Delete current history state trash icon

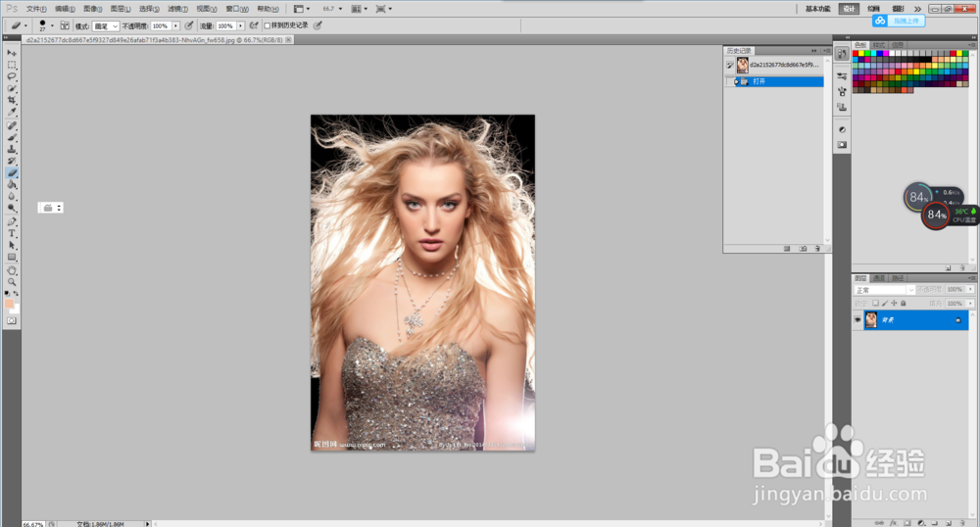pyautogui.click(x=817, y=249)
